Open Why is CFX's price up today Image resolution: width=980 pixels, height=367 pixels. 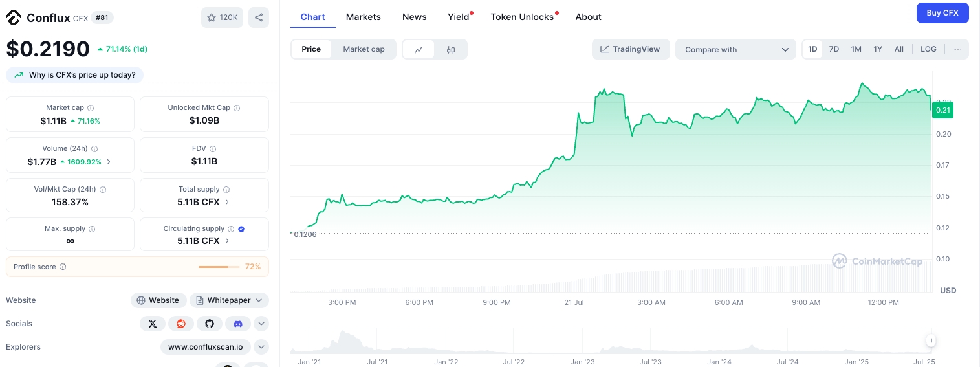pos(75,75)
